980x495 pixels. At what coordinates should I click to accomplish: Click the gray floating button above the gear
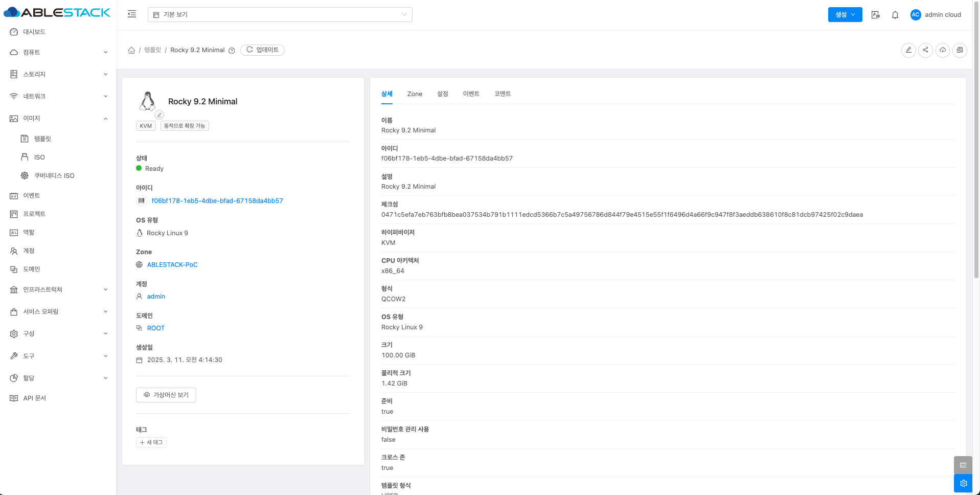963,465
